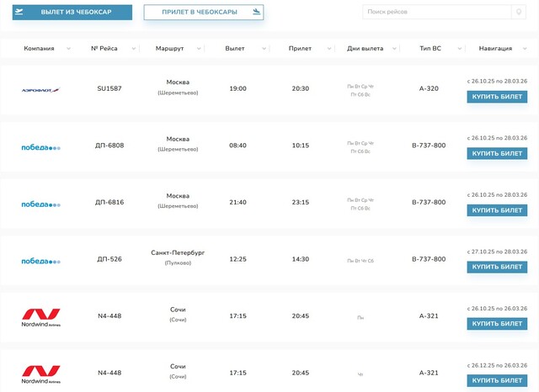The image size is (539, 392).
Task: Expand the Тип ВС column dropdown arrow
Action: tap(454, 49)
